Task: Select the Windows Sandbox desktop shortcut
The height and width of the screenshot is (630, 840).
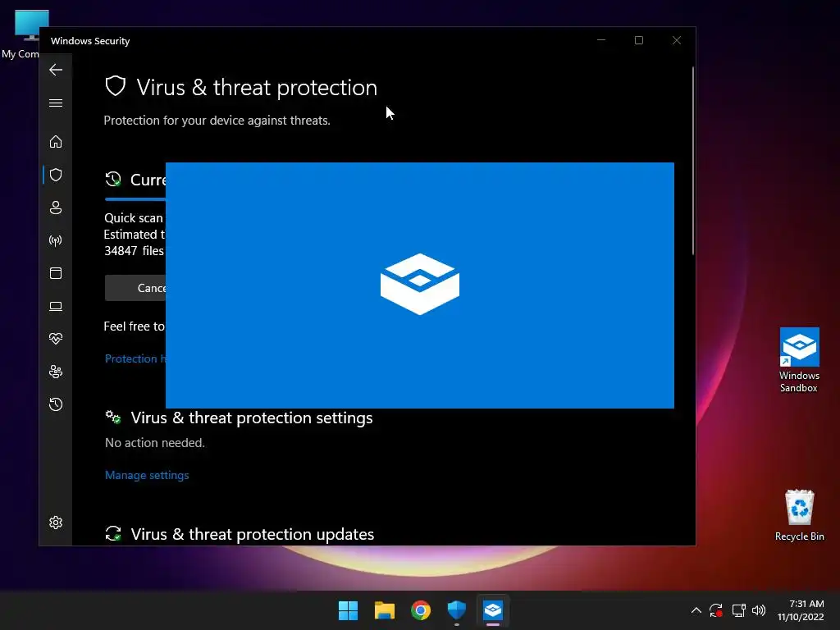Action: coord(799,360)
